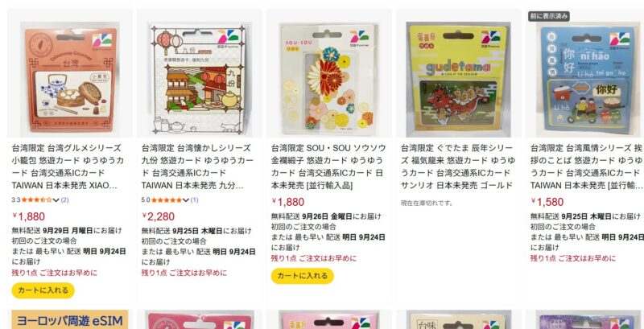Click the 3.3 star rating icons
This screenshot has width=644, height=329.
[x=37, y=200]
